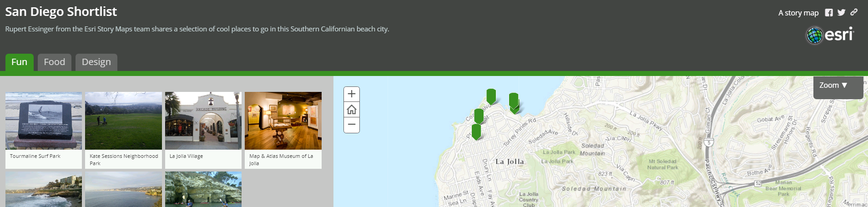The width and height of the screenshot is (868, 207).
Task: Click 'Marian Bear Memorial Park' map label
Action: pyautogui.click(x=783, y=188)
